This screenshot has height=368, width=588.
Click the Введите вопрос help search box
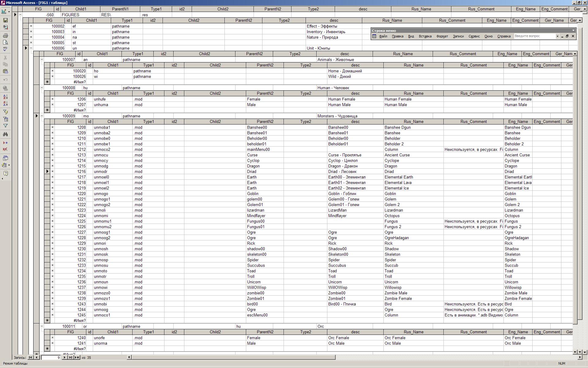click(534, 36)
